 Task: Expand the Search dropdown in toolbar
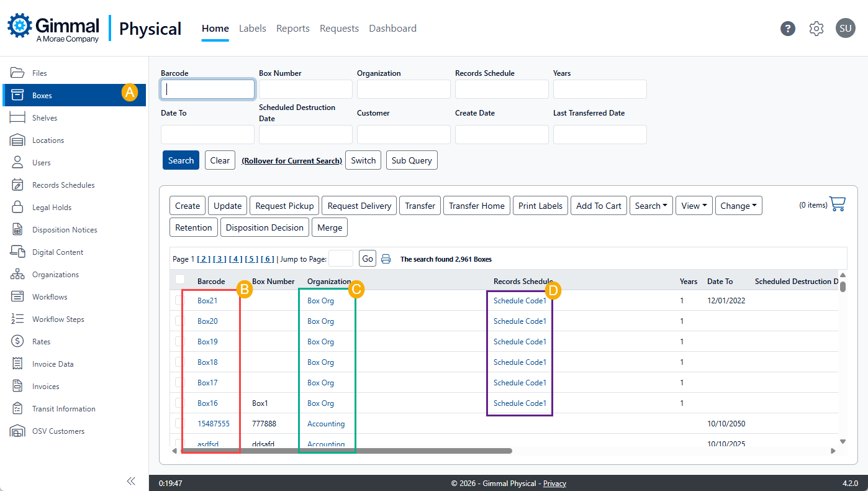(651, 206)
